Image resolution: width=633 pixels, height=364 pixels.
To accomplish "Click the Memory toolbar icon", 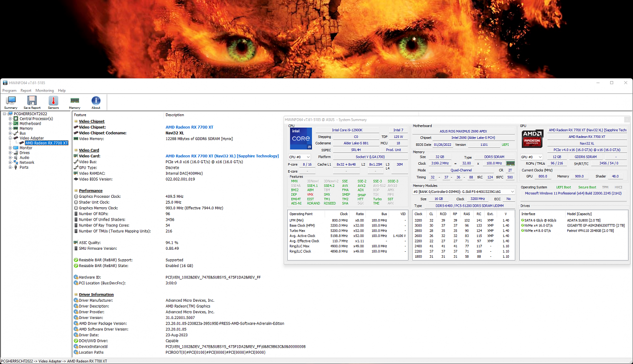I will click(x=75, y=101).
